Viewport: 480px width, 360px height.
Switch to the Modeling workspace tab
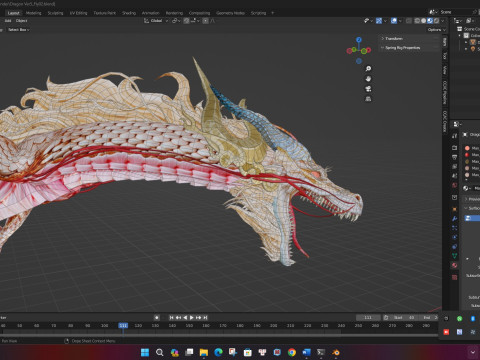tap(33, 13)
